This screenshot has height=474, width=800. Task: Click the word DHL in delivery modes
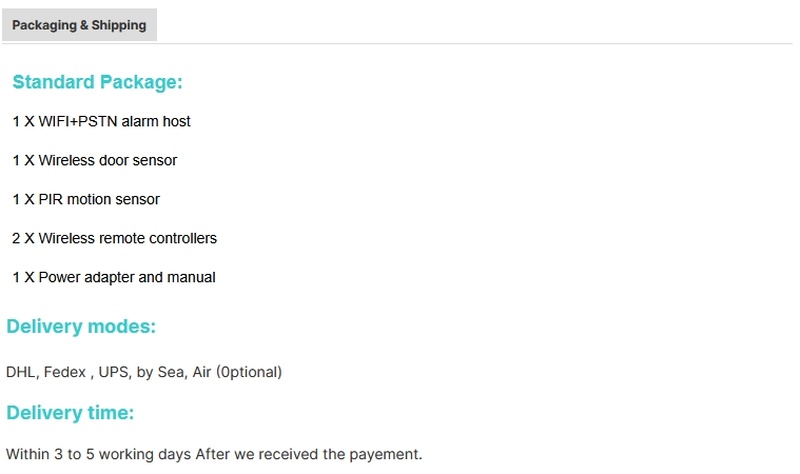(20, 372)
